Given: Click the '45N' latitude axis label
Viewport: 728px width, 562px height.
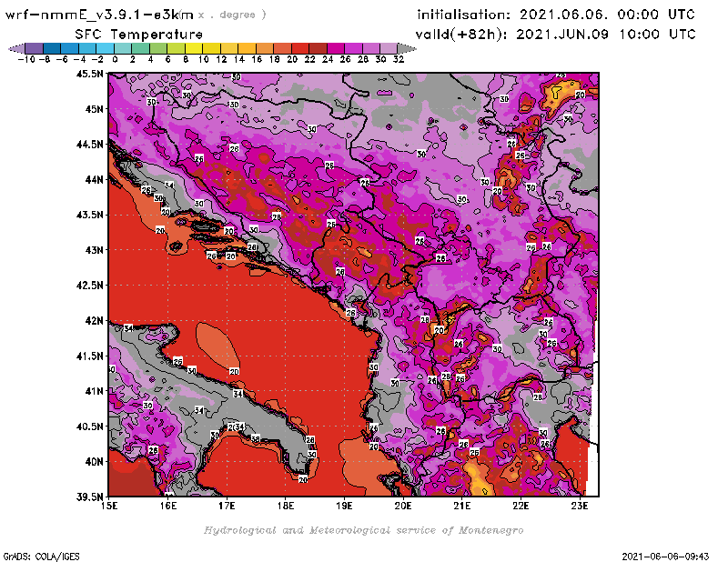Looking at the screenshot, I should pyautogui.click(x=94, y=109).
